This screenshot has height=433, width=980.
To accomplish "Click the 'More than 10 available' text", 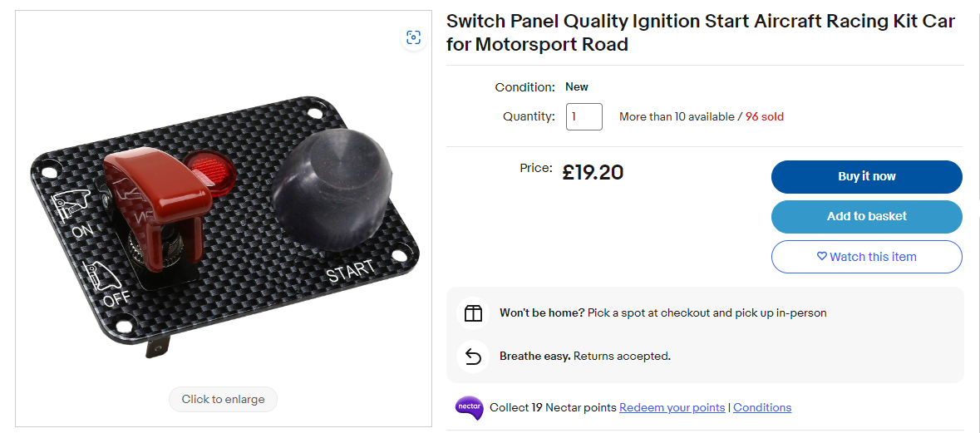I will [x=675, y=116].
